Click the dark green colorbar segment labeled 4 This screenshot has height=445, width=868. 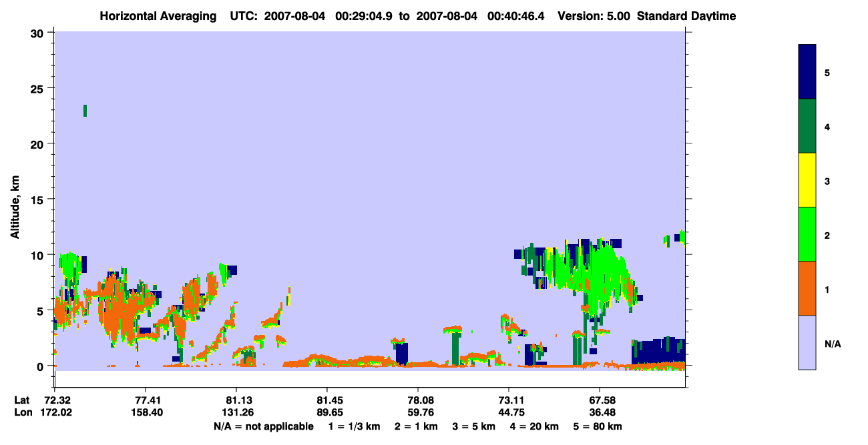click(x=807, y=126)
